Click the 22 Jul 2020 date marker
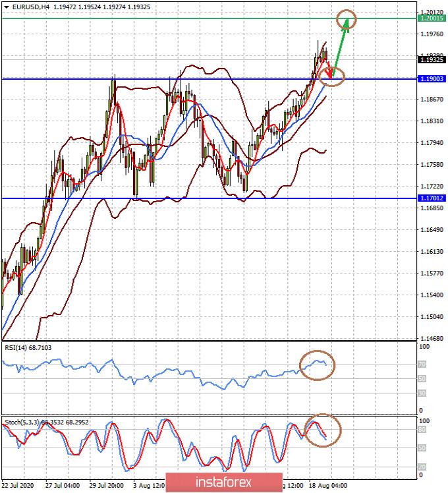448x493 pixels. pyautogui.click(x=17, y=486)
